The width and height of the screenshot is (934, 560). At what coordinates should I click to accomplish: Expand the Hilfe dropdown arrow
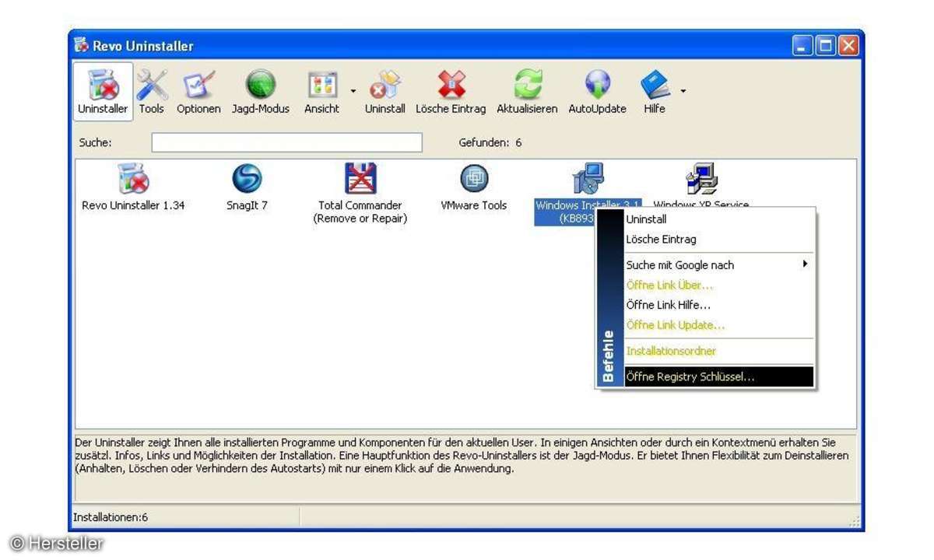coord(683,91)
